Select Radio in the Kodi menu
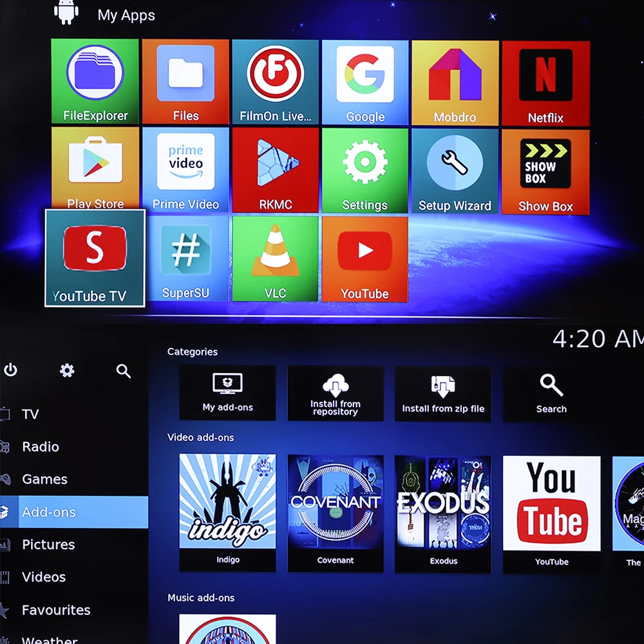Screen dimensions: 644x644 (74, 446)
